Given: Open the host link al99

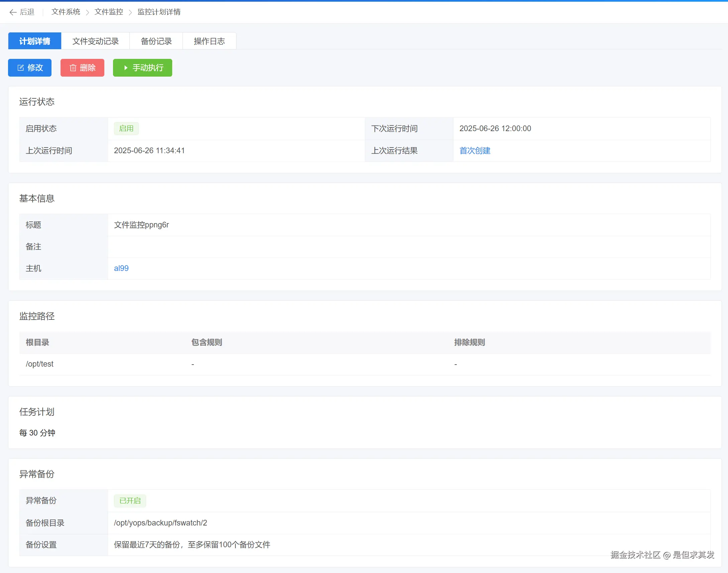Looking at the screenshot, I should click(121, 268).
